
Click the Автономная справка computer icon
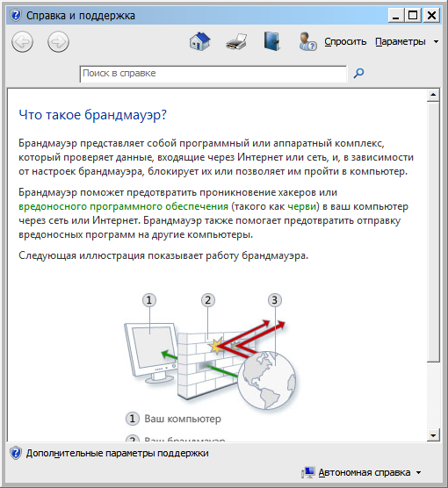point(307,472)
